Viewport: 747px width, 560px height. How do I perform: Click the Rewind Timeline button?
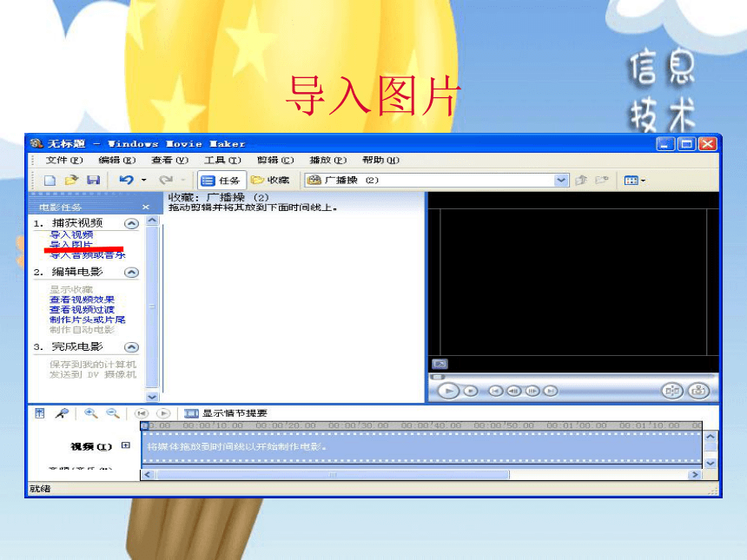click(x=142, y=413)
